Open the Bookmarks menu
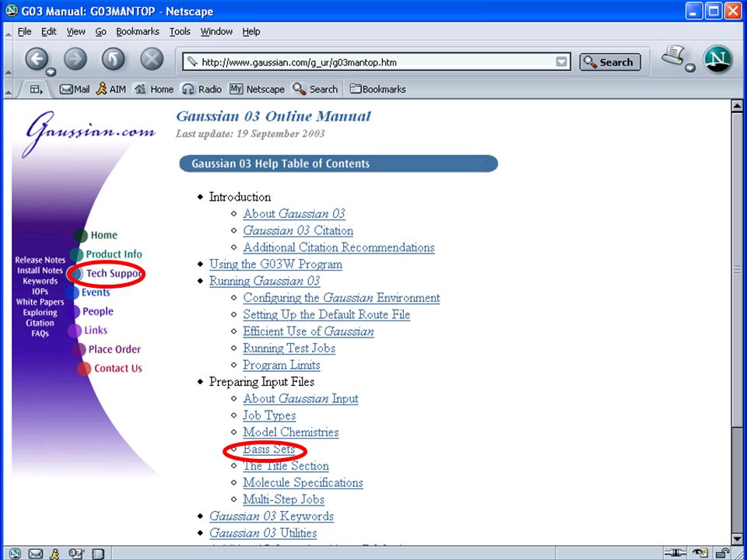This screenshot has height=560, width=747. pyautogui.click(x=138, y=31)
